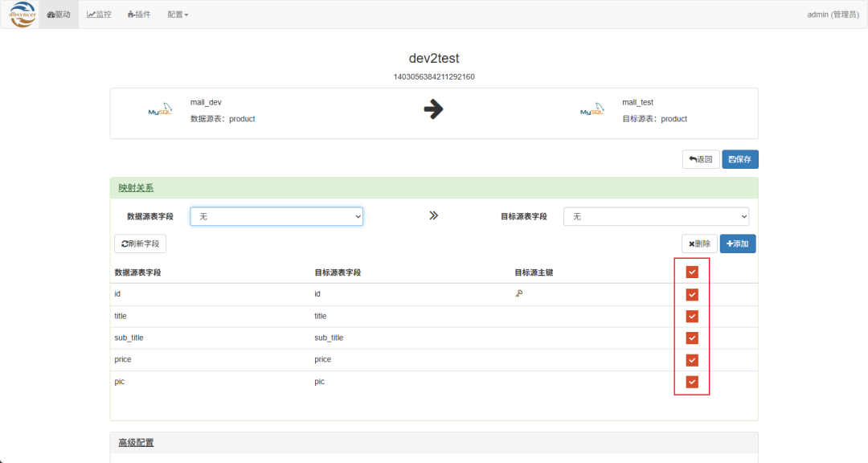Collapse the 映射关系 section header
This screenshot has width=868, height=463.
(x=136, y=188)
